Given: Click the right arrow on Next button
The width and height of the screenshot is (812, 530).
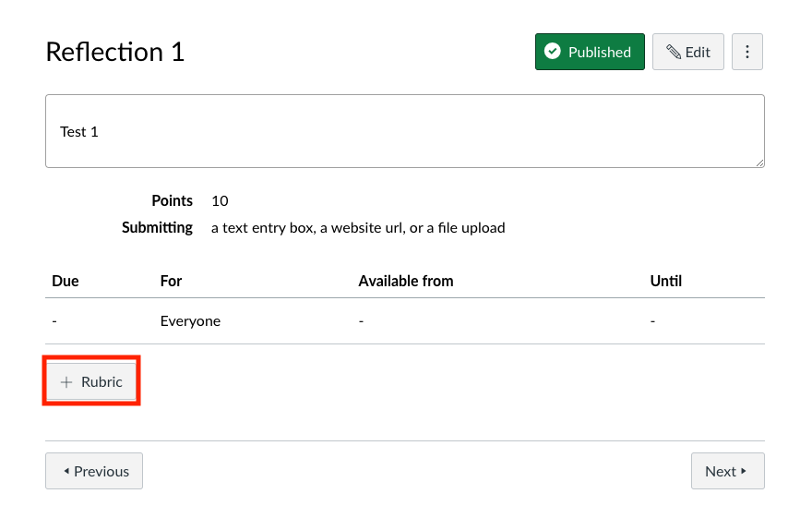Looking at the screenshot, I should click(743, 471).
